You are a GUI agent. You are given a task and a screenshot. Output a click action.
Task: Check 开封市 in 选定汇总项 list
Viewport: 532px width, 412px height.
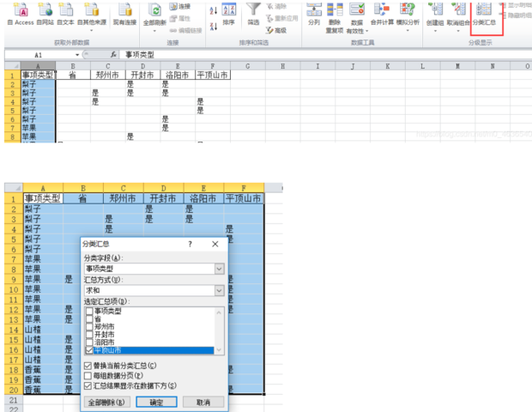(x=89, y=334)
